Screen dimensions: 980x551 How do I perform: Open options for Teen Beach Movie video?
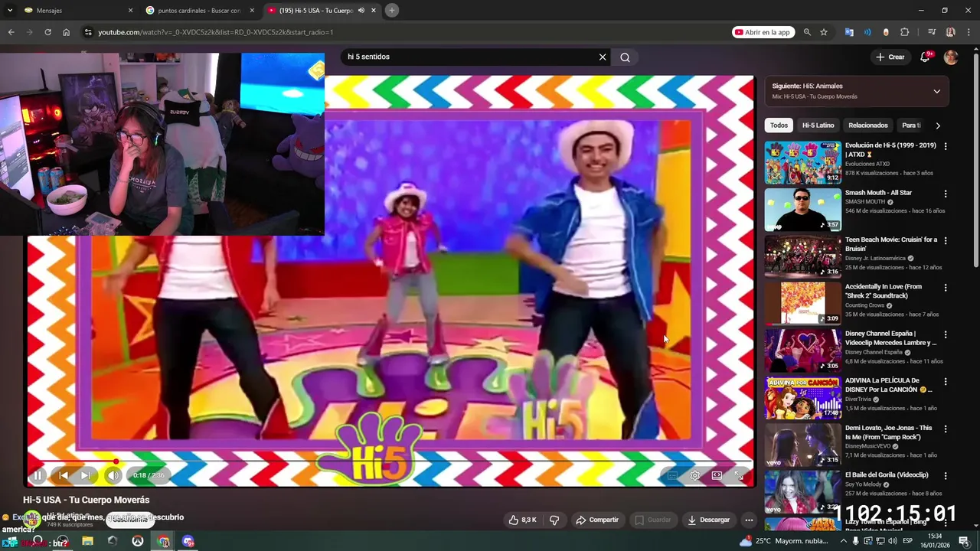[946, 240]
